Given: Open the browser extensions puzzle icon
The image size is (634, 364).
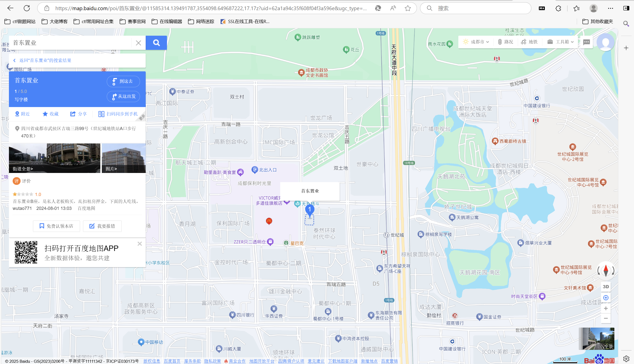Looking at the screenshot, I should coord(558,8).
